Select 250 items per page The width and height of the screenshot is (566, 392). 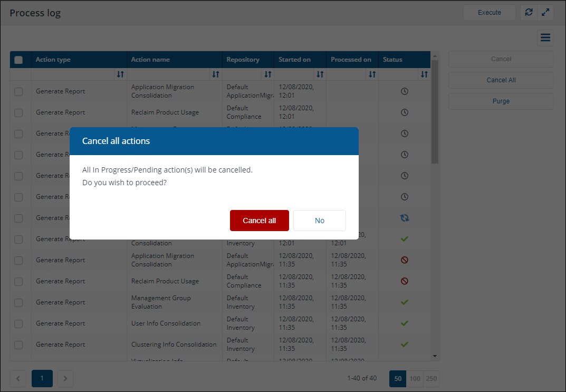[x=431, y=378]
